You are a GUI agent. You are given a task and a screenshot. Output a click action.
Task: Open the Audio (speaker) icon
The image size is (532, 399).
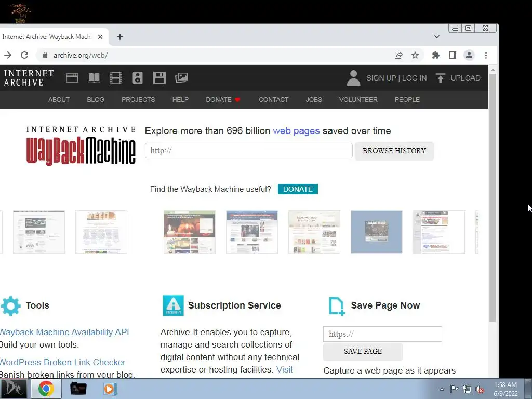(137, 78)
